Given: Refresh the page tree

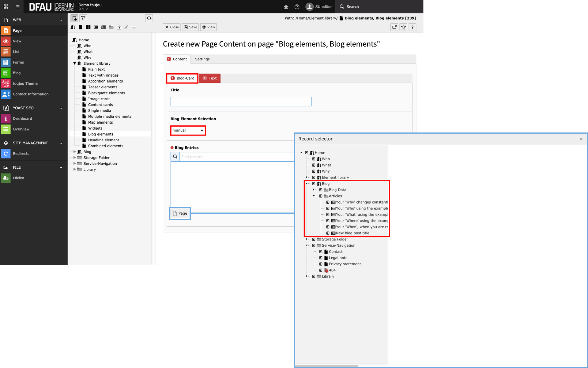Looking at the screenshot, I should click(x=149, y=18).
